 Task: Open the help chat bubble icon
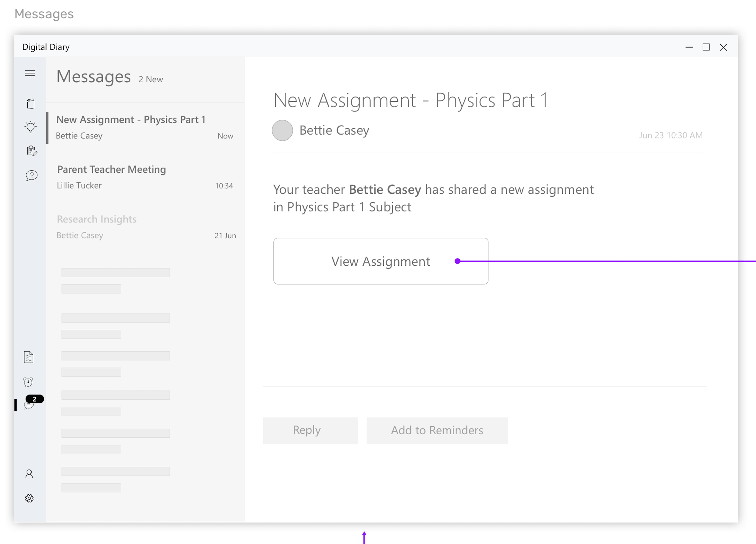[31, 175]
